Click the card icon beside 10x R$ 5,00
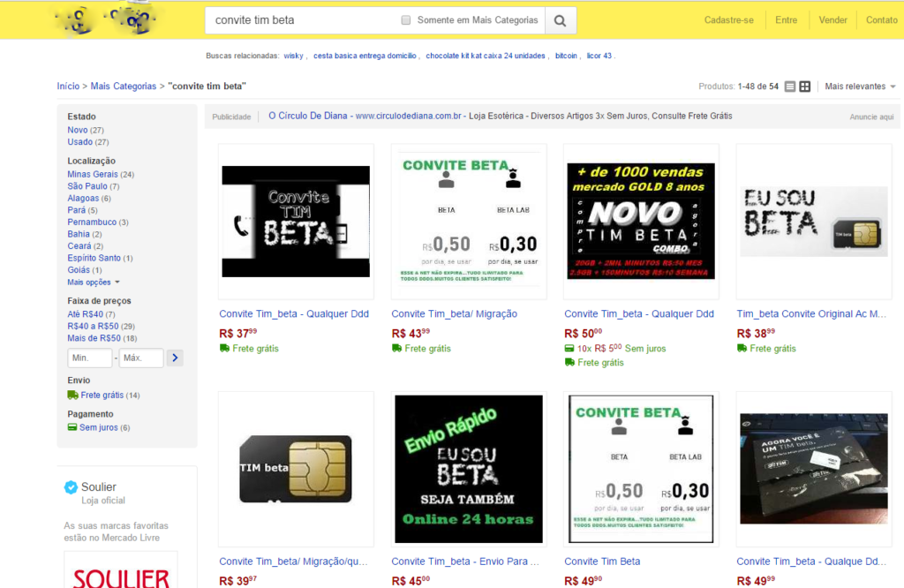Image resolution: width=904 pixels, height=588 pixels. [x=569, y=348]
